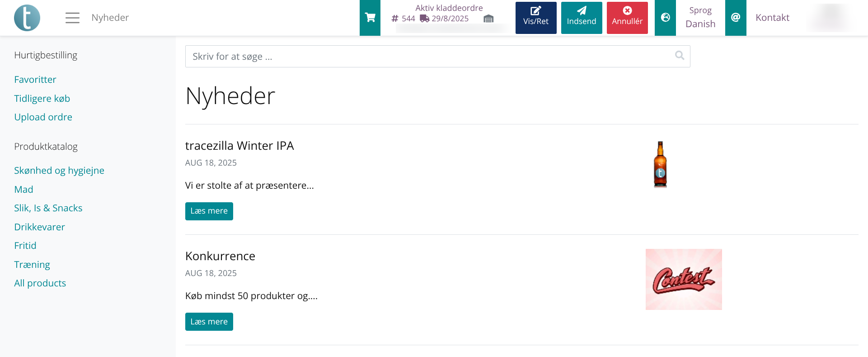Click the @ contact icon

pos(736,18)
